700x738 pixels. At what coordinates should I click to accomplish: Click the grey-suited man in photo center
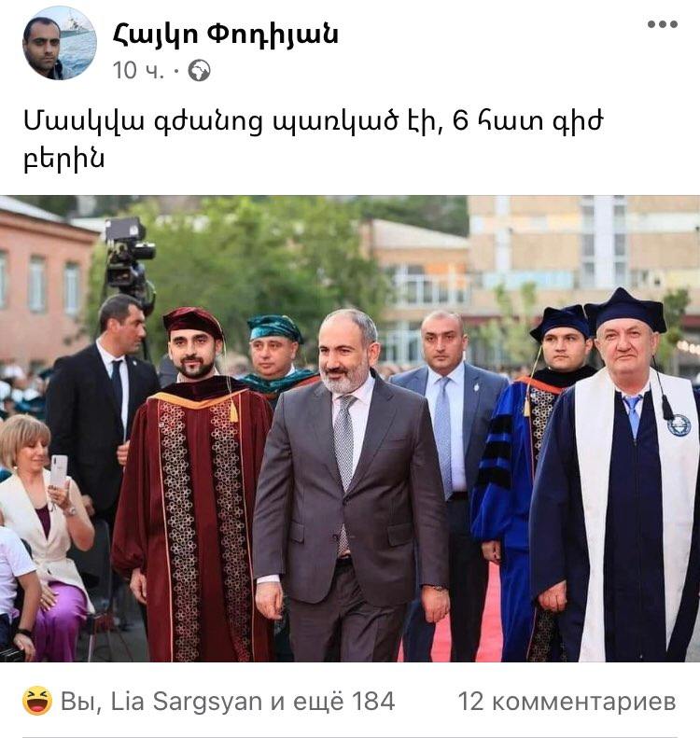point(349,485)
